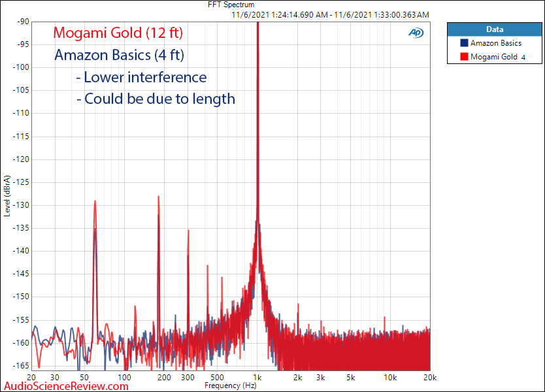
Task: Click the -130 level axis tick
Action: point(21,205)
